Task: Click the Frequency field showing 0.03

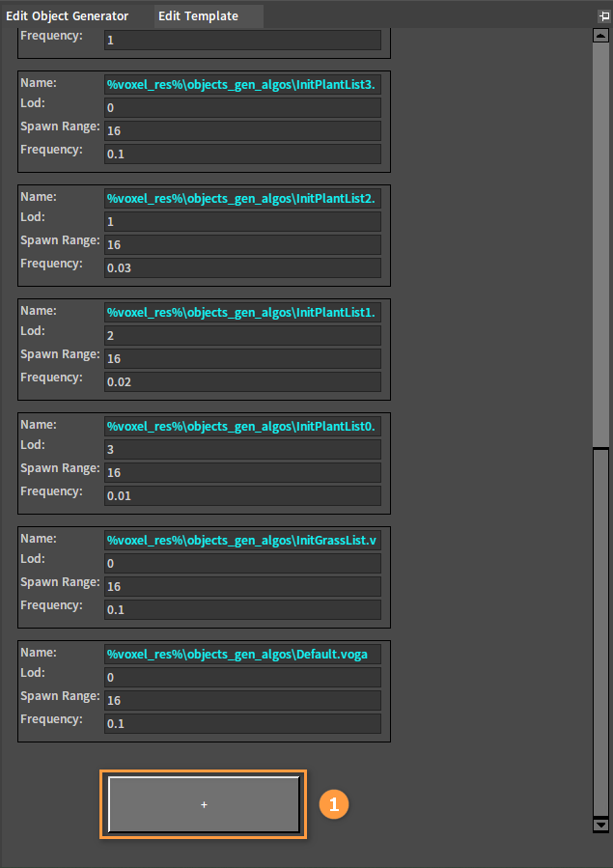Action: click(242, 267)
